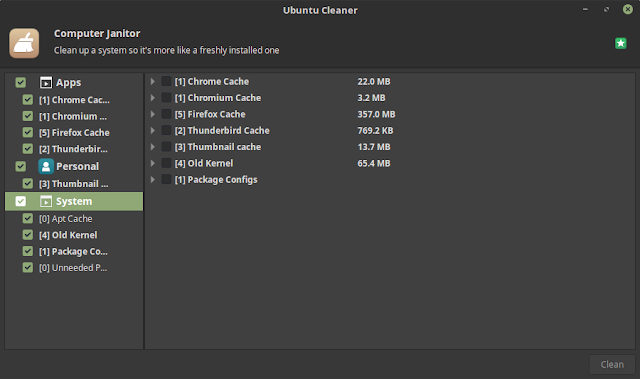Expand the Chromium Cache row
This screenshot has width=640, height=379.
(x=153, y=98)
